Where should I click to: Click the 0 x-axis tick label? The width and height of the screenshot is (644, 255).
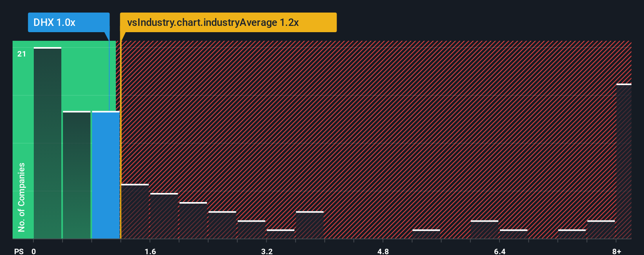[x=34, y=251]
